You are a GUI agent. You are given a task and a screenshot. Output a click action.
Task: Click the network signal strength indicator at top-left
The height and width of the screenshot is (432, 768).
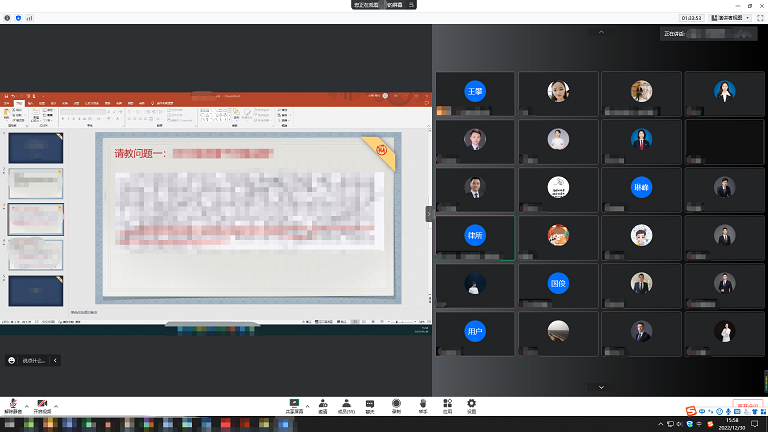click(x=28, y=18)
